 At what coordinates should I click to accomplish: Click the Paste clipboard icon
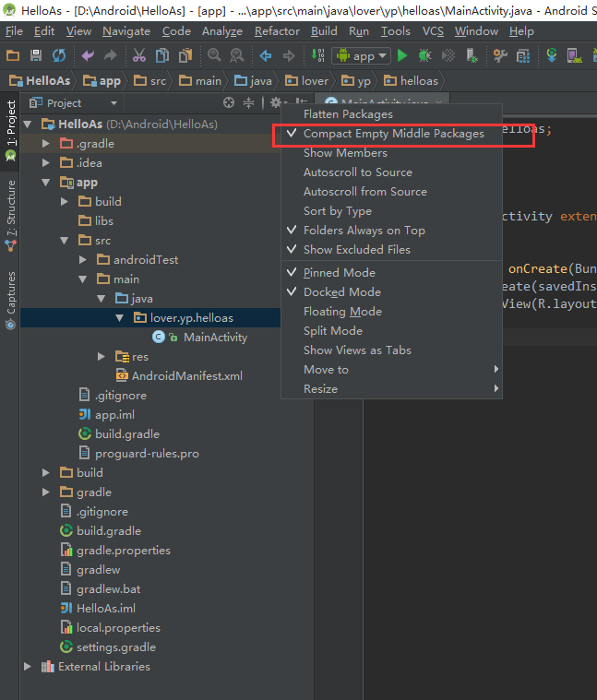(x=185, y=56)
